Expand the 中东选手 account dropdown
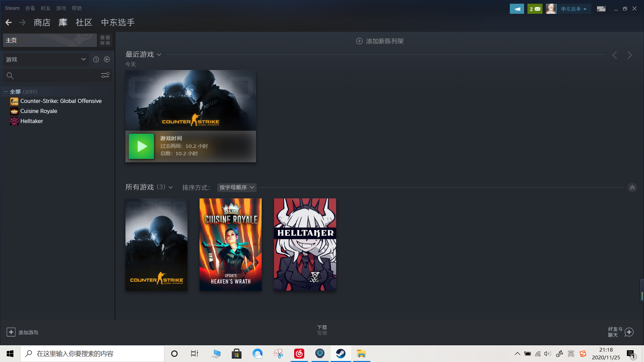The width and height of the screenshot is (644, 362). 574,9
